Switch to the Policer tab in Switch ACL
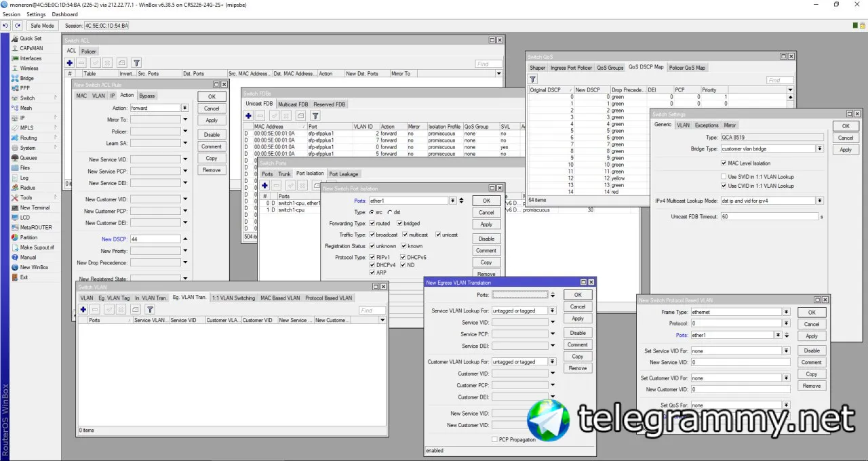Image resolution: width=868 pixels, height=461 pixels. [x=88, y=52]
